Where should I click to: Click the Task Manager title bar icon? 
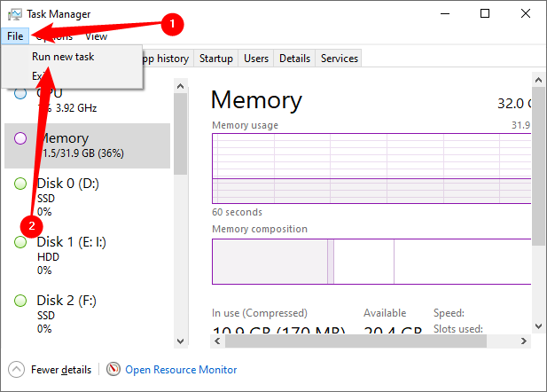pyautogui.click(x=14, y=14)
